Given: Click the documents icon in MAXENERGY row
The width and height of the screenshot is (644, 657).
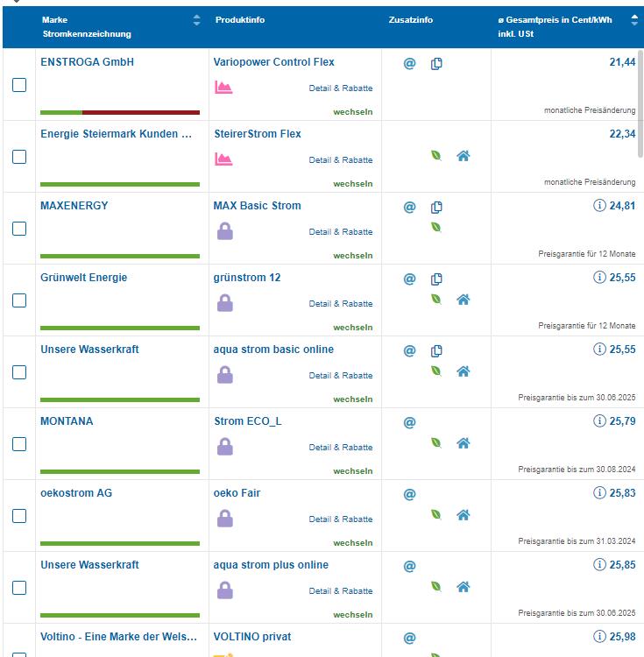Looking at the screenshot, I should 436,208.
